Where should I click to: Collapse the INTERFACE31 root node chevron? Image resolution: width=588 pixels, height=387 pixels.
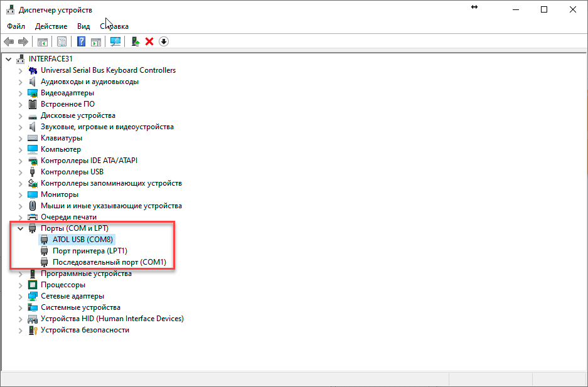pos(9,59)
